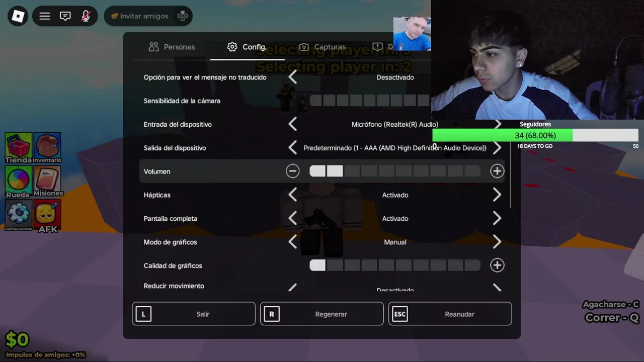Click right arrow for Pantalla completa
Viewport: 644px width, 362px height.
(x=497, y=218)
